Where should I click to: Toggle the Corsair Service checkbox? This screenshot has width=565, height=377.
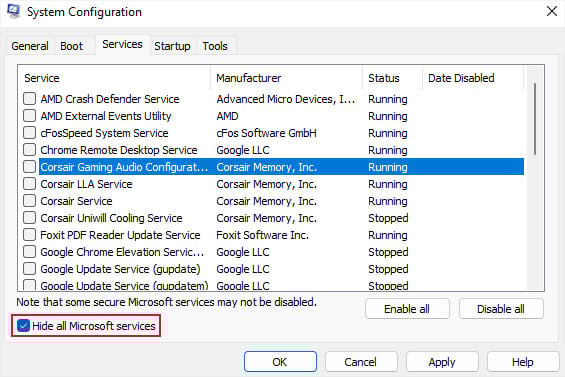[30, 201]
